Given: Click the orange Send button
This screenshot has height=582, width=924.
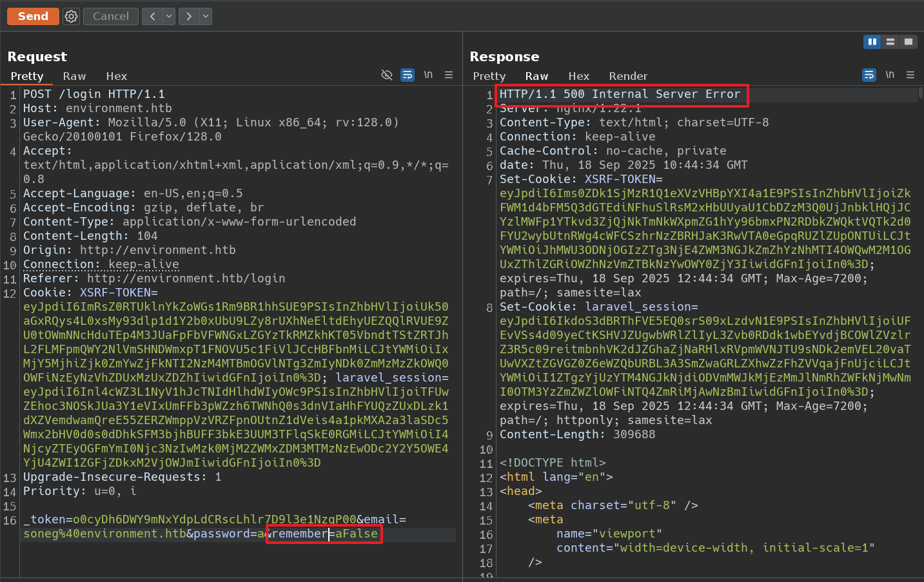Looking at the screenshot, I should point(33,16).
